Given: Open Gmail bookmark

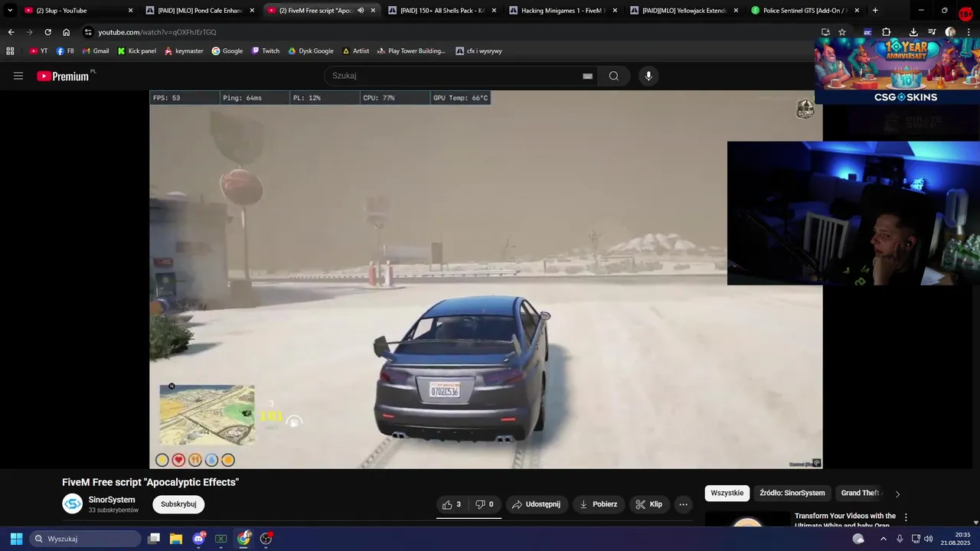Looking at the screenshot, I should 95,51.
